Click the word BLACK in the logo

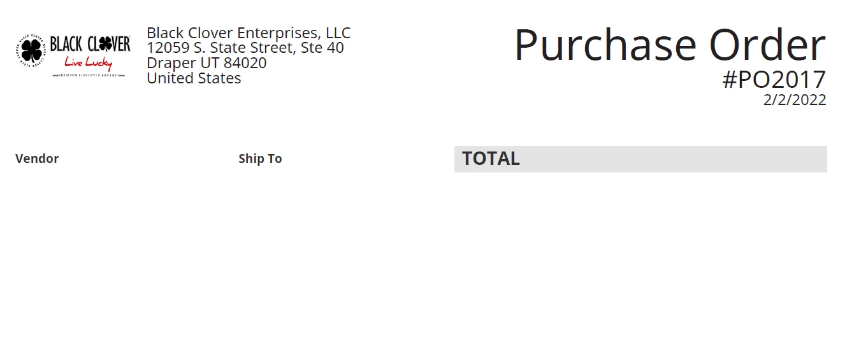pos(66,45)
